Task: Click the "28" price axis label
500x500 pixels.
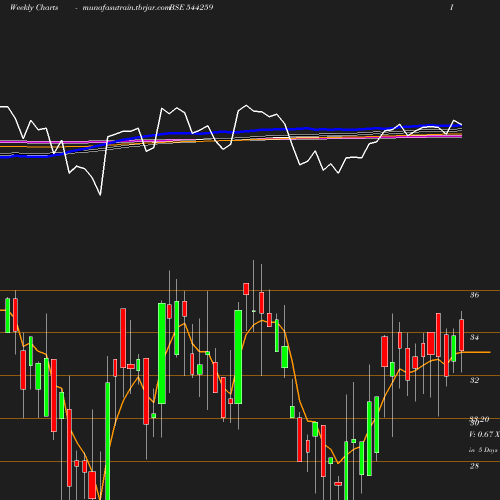Action: 474,466
